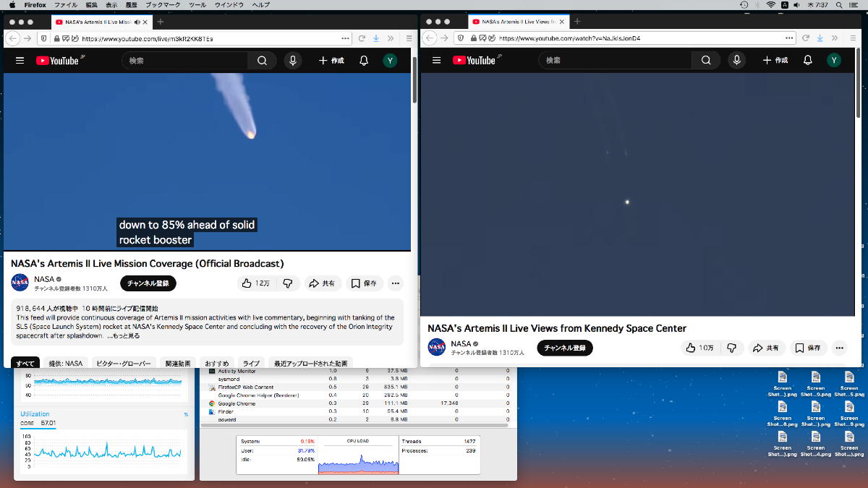Image resolution: width=868 pixels, height=488 pixels.
Task: Open ツール menu in menu bar
Action: [197, 5]
